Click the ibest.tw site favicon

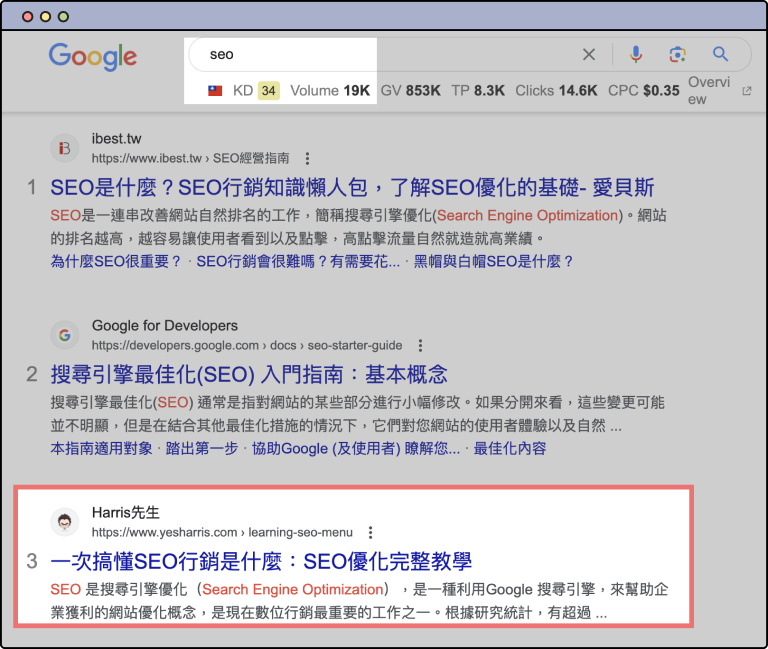65,148
